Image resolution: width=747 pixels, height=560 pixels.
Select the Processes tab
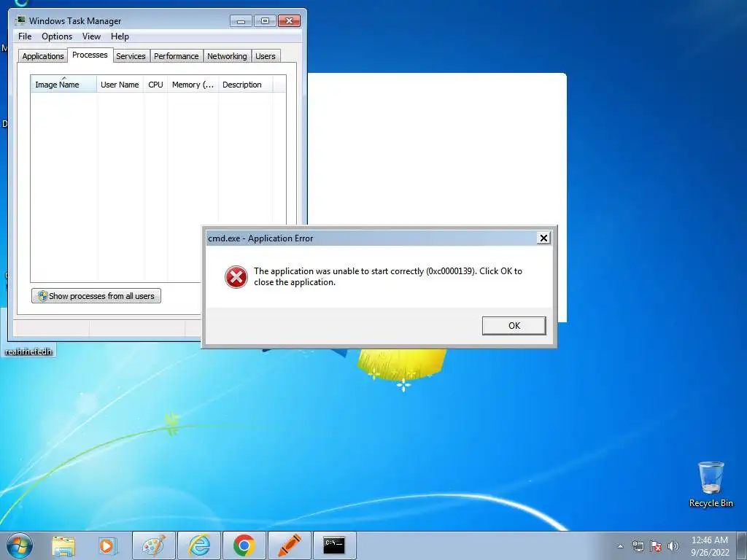90,55
